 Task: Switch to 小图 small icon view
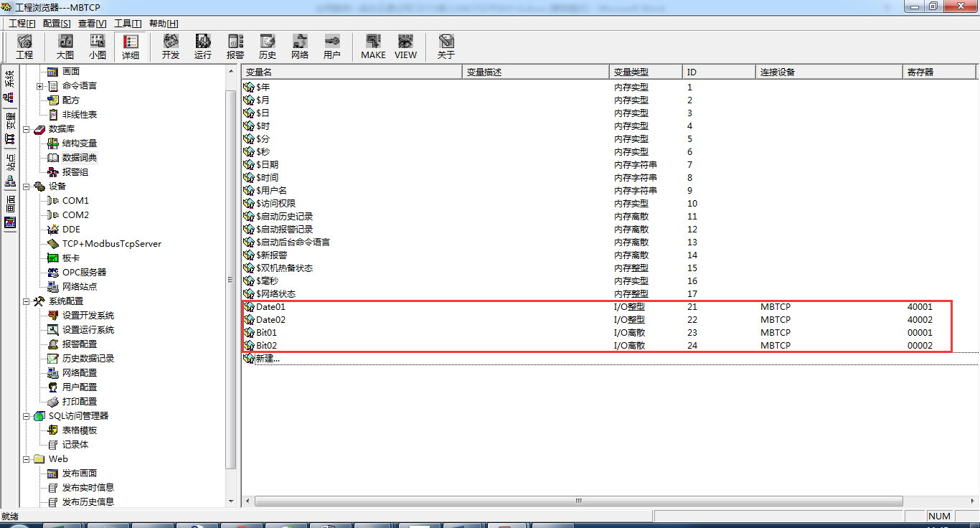tap(98, 47)
